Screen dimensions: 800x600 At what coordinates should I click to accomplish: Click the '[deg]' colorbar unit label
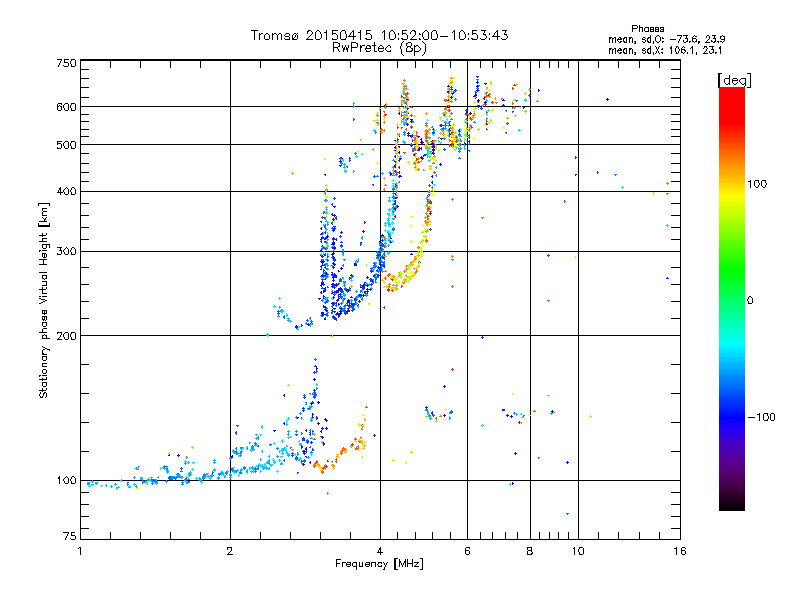pos(734,80)
